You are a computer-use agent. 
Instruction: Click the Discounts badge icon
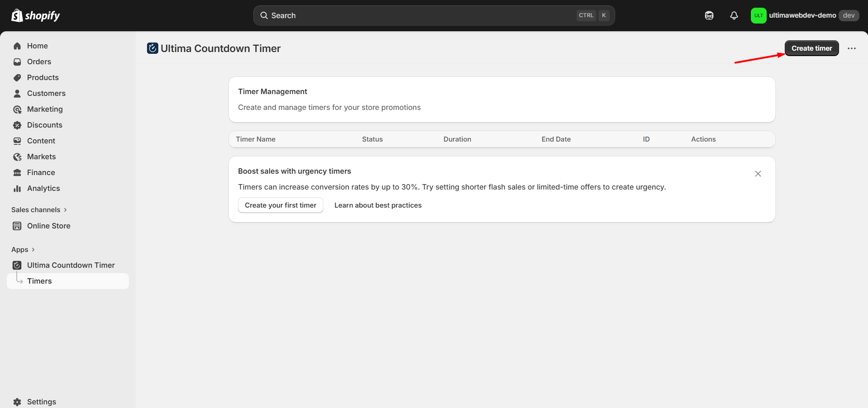coord(17,125)
